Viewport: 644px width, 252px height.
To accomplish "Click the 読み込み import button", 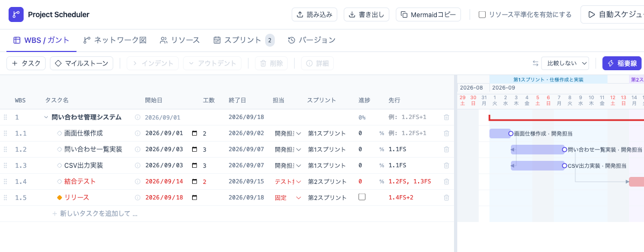I will click(314, 14).
